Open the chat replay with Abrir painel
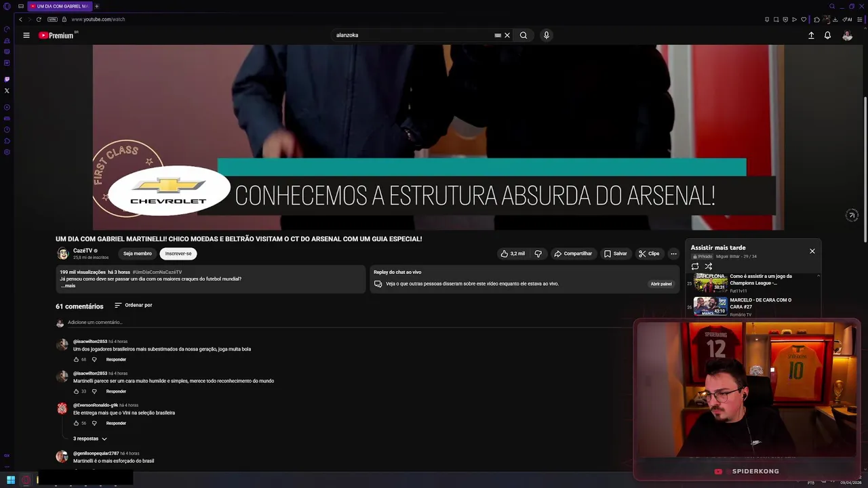The width and height of the screenshot is (868, 488). [661, 284]
